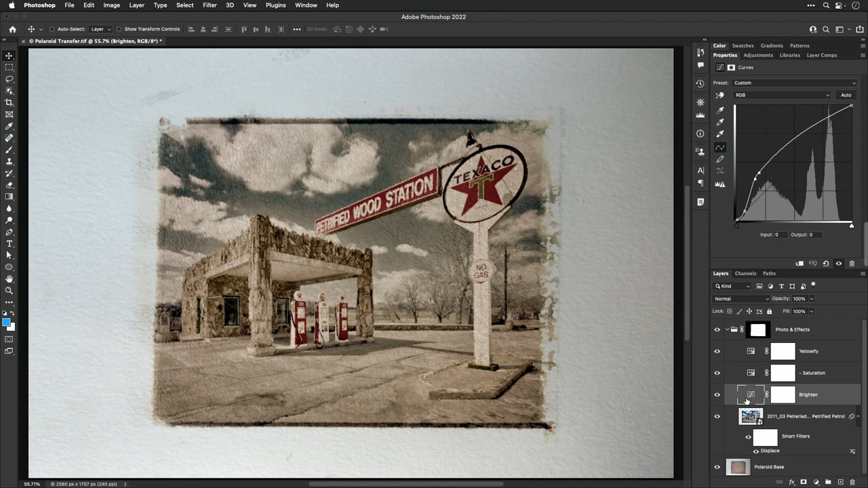Click the Add layer mask icon
The width and height of the screenshot is (868, 488).
click(x=804, y=482)
